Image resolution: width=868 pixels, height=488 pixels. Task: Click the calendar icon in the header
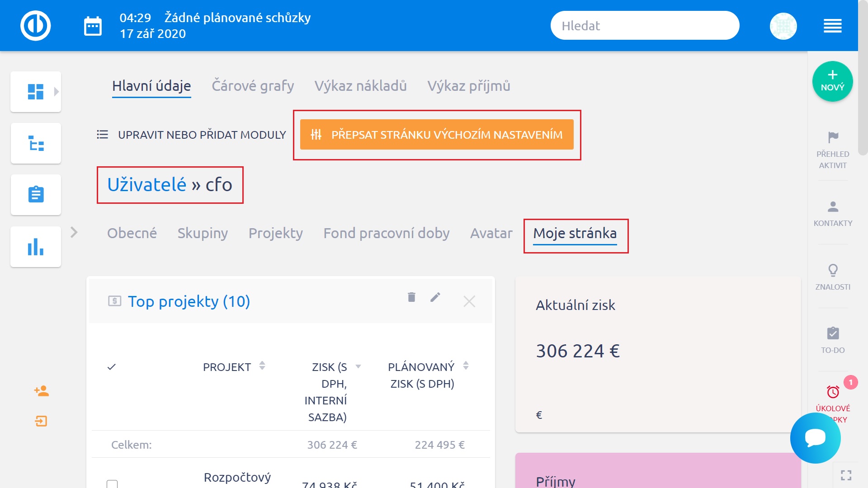click(x=93, y=26)
